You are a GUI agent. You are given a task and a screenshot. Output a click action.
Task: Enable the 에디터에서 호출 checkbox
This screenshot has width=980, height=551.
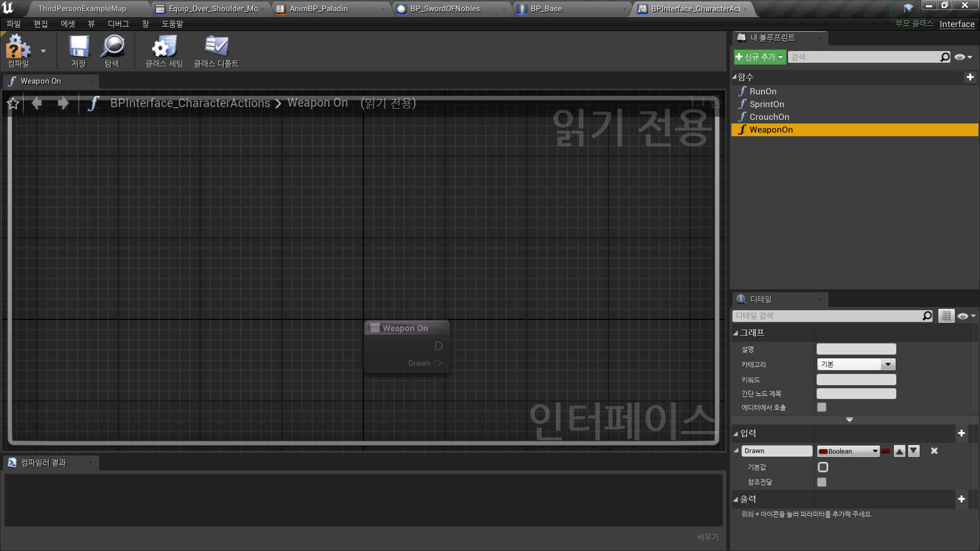click(x=822, y=407)
